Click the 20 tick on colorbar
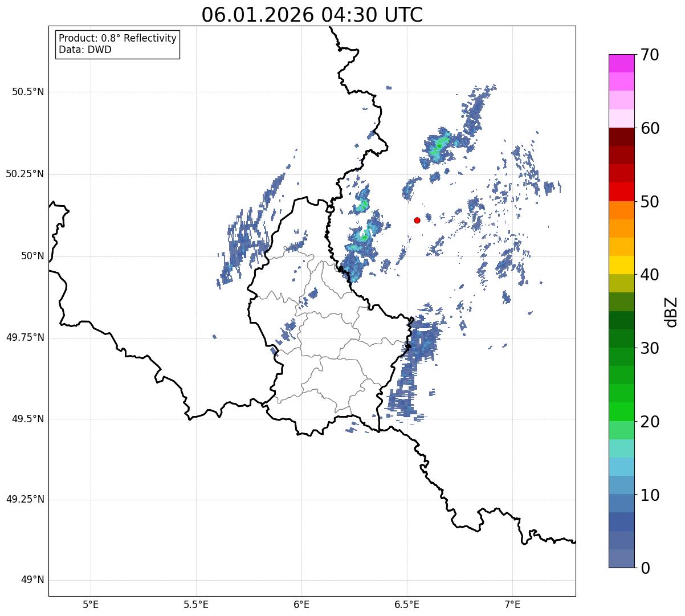This screenshot has height=616, width=685. pyautogui.click(x=650, y=422)
